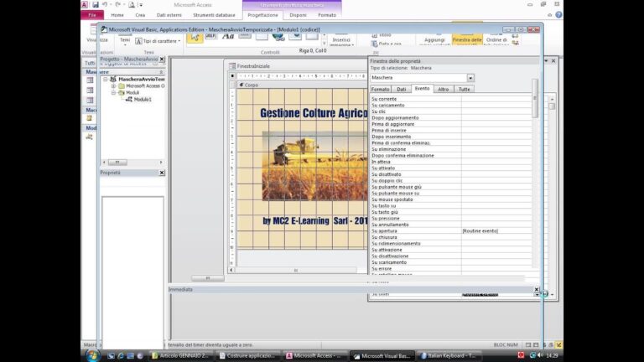Switch to the Home ribbon tab

[117, 15]
